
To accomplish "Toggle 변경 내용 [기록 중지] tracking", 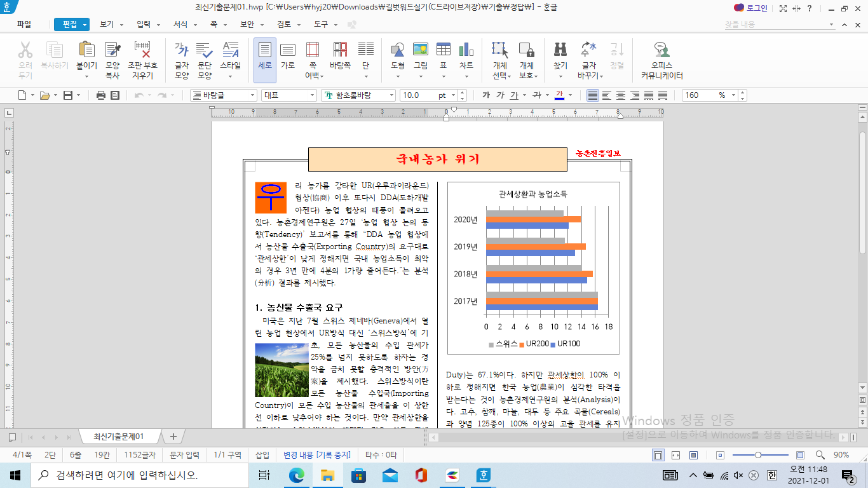I will [x=316, y=455].
